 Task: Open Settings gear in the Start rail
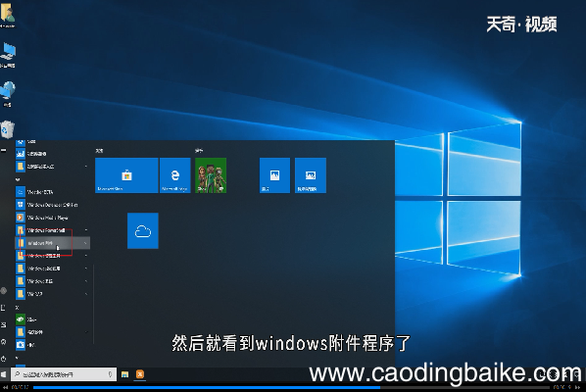click(x=3, y=342)
